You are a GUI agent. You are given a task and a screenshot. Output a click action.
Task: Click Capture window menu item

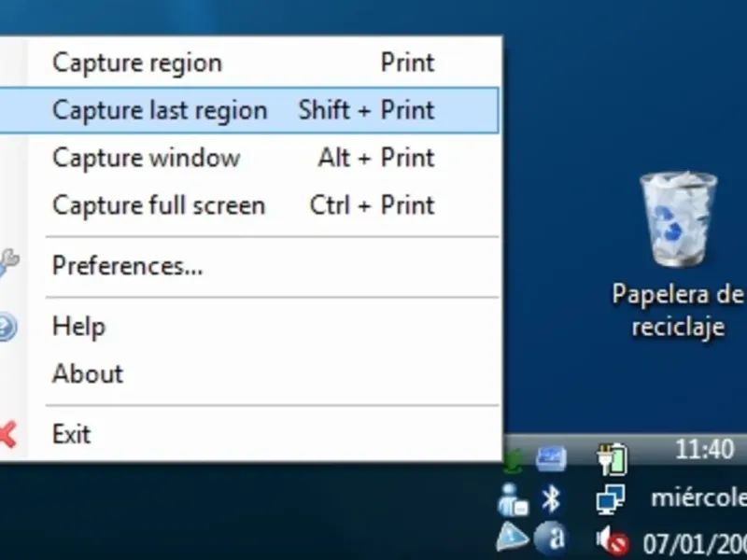point(248,158)
